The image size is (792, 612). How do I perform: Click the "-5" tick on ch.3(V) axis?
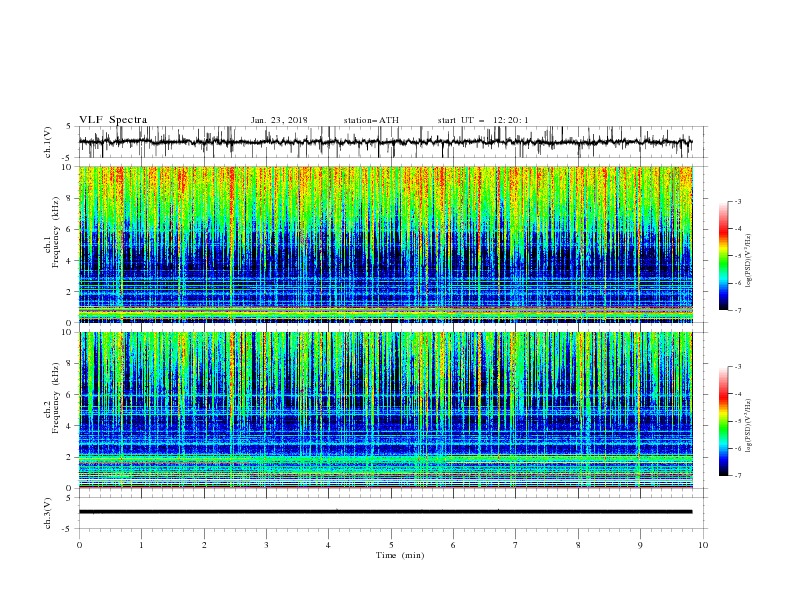67,529
